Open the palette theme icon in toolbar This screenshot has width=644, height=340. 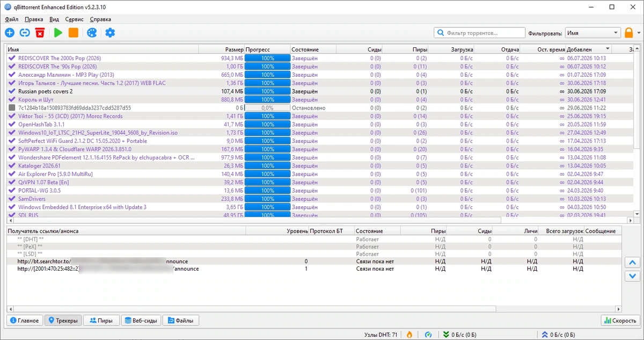tap(92, 33)
